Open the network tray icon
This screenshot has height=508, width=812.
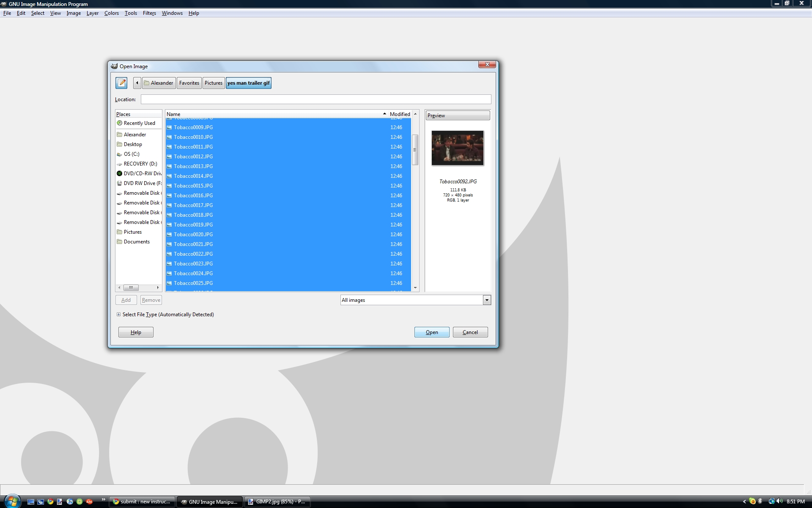click(x=771, y=501)
